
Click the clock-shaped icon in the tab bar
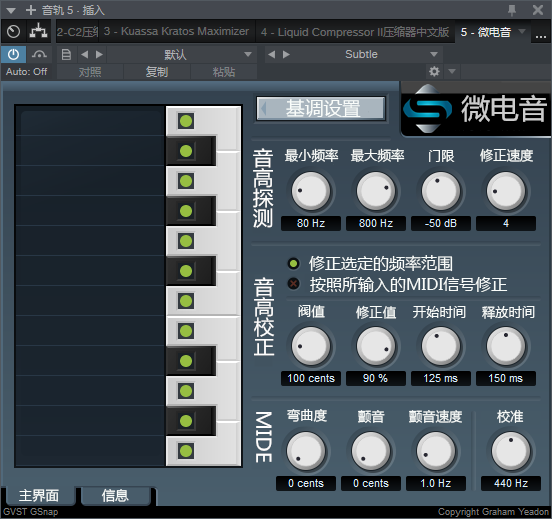click(13, 32)
